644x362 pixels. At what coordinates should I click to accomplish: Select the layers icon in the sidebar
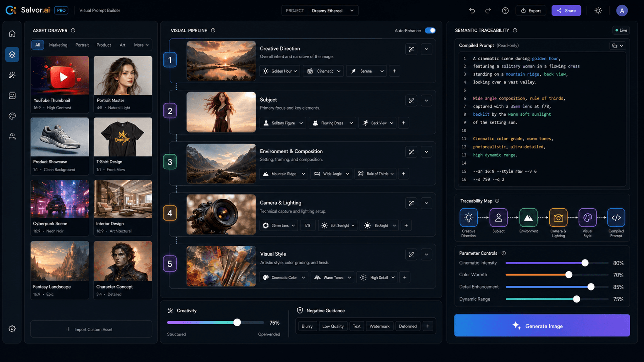pos(12,54)
